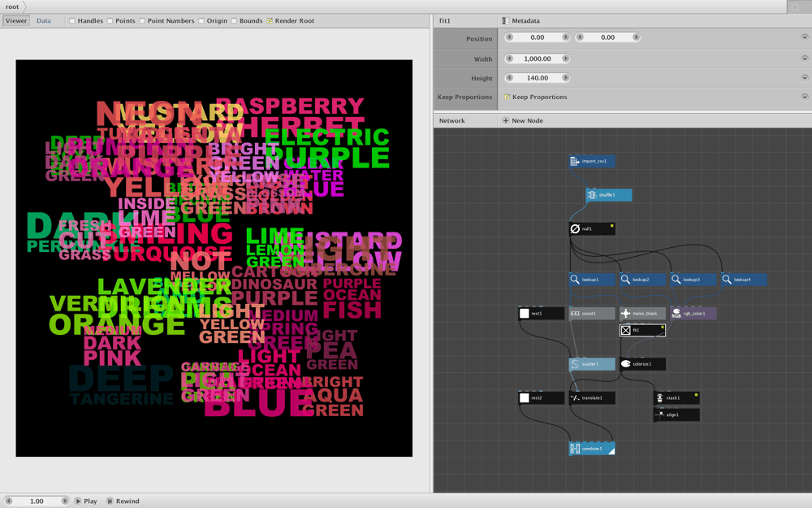Switch to the Data tab
The height and width of the screenshot is (508, 812).
click(x=44, y=21)
